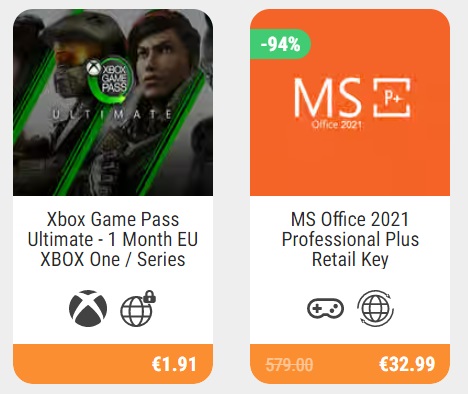Click the green -94% discount badge
The image size is (468, 394).
tap(280, 44)
